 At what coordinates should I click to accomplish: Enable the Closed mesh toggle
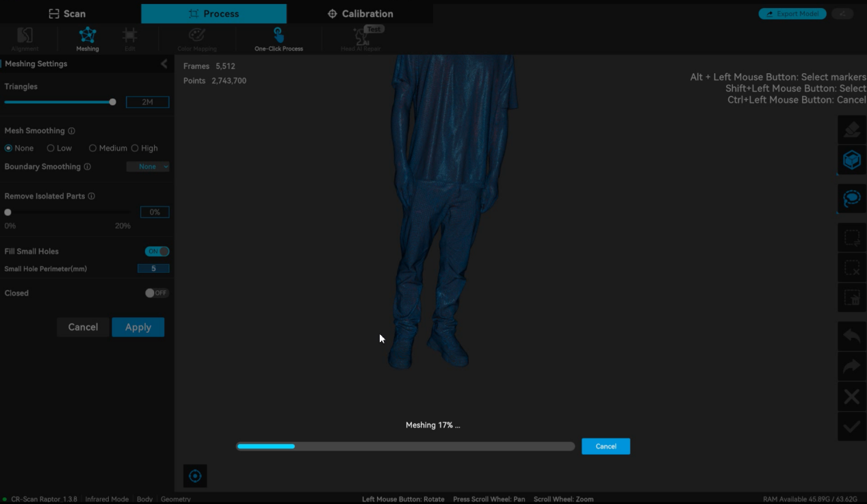(x=156, y=293)
